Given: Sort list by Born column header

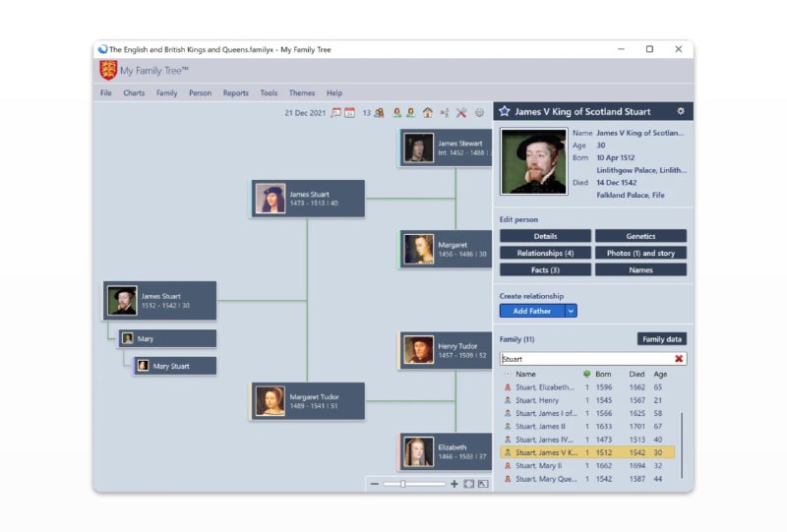Looking at the screenshot, I should point(603,374).
